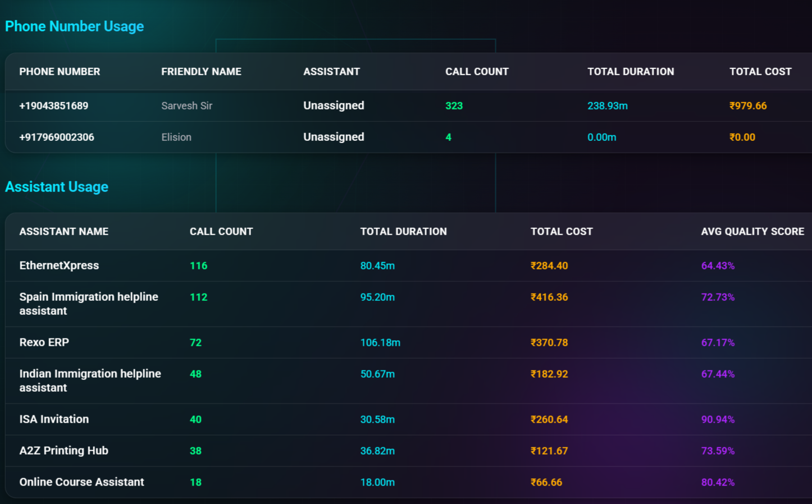This screenshot has width=812, height=504.
Task: Click total cost ₹182.92
Action: [x=549, y=374]
